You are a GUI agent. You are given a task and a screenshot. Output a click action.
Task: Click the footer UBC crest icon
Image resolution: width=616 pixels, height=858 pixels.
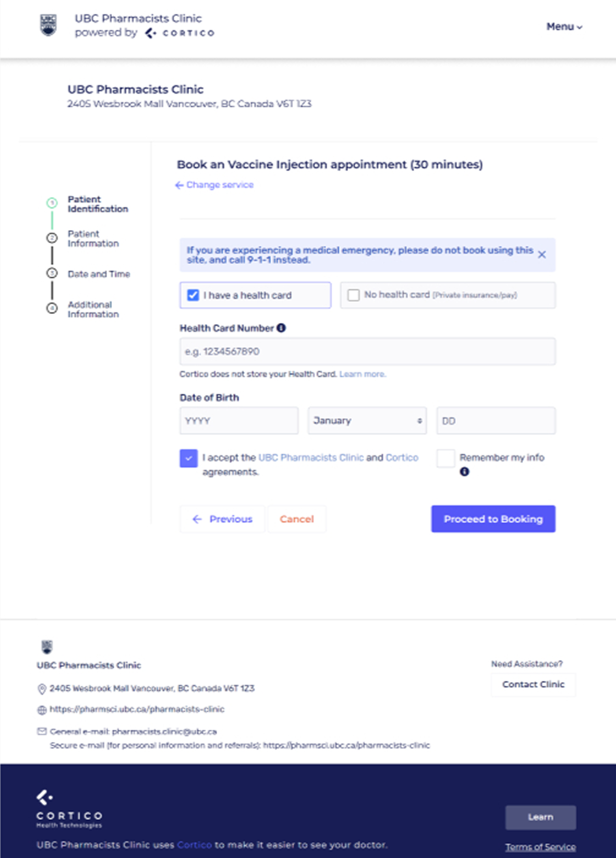[x=47, y=647]
